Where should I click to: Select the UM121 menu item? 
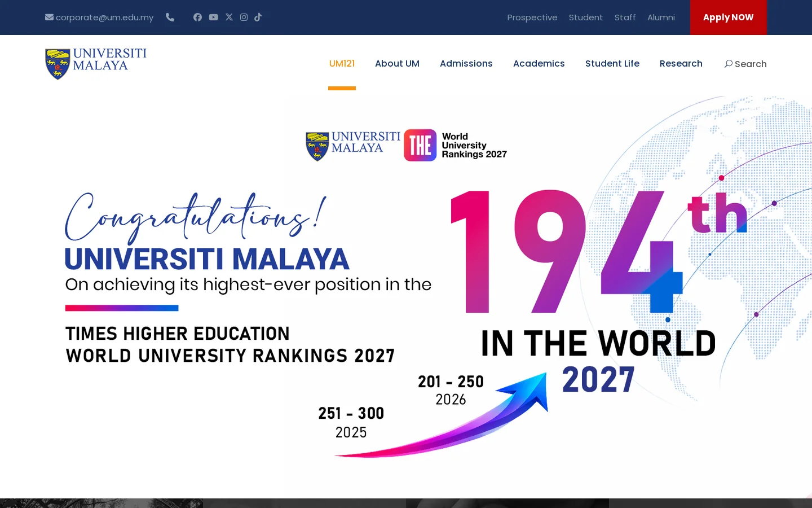tap(342, 63)
